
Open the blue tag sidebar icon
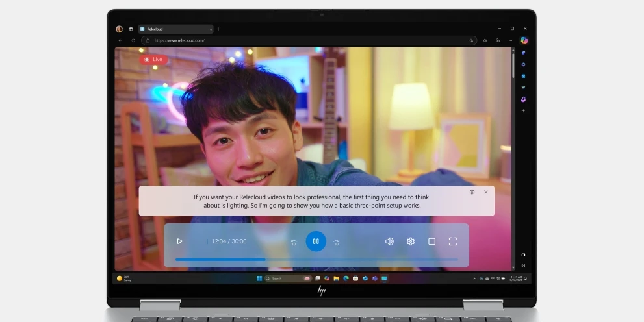[523, 53]
